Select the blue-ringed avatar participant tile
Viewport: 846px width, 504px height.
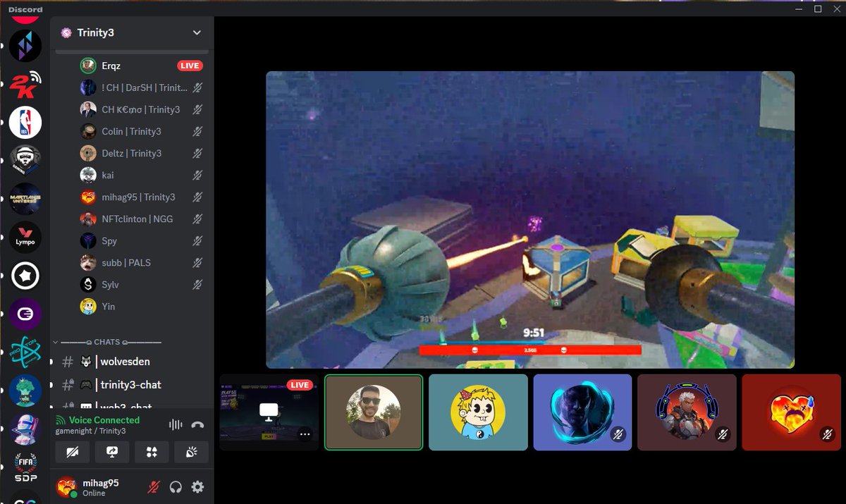coord(582,412)
